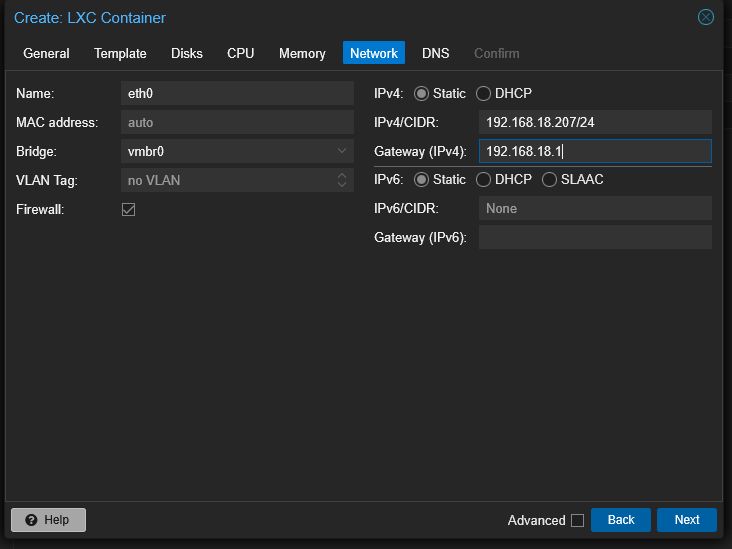Enable the Advanced checkbox

[x=577, y=520]
